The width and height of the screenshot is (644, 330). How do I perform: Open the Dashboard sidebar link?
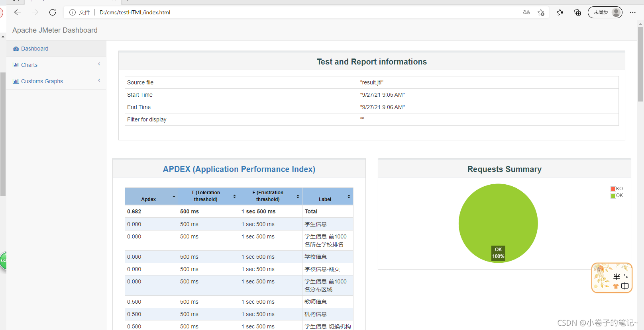(35, 49)
